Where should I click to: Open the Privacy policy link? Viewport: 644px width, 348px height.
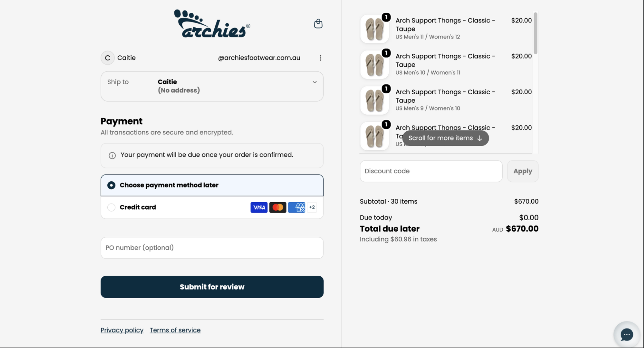122,330
